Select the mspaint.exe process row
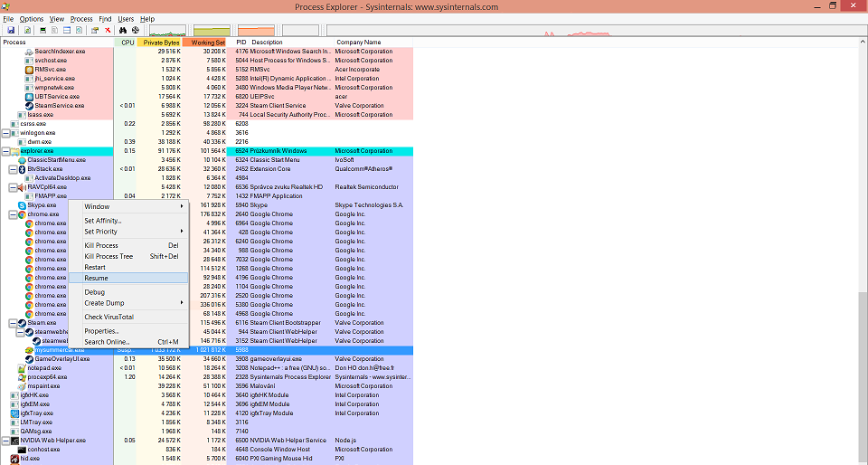Screen dimensions: 868x465 [x=206, y=386]
